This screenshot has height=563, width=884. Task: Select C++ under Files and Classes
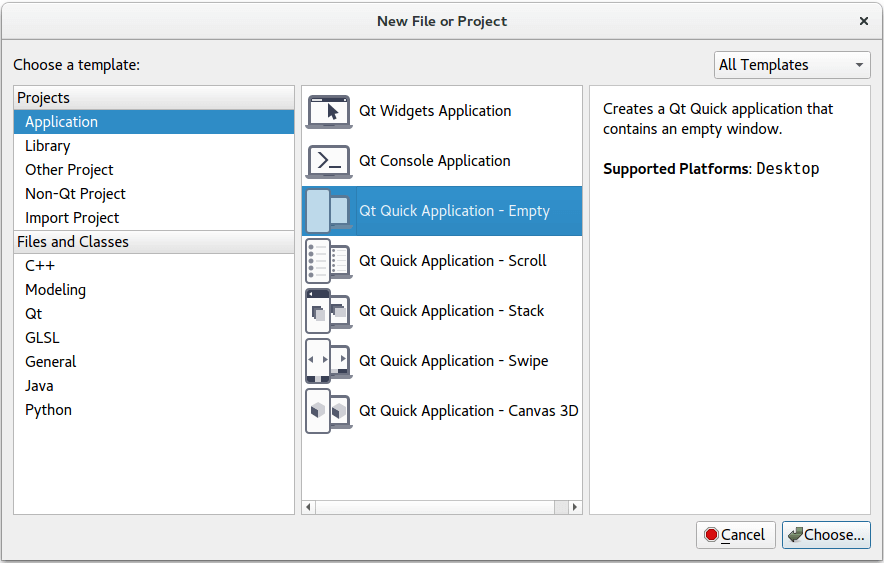coord(40,266)
